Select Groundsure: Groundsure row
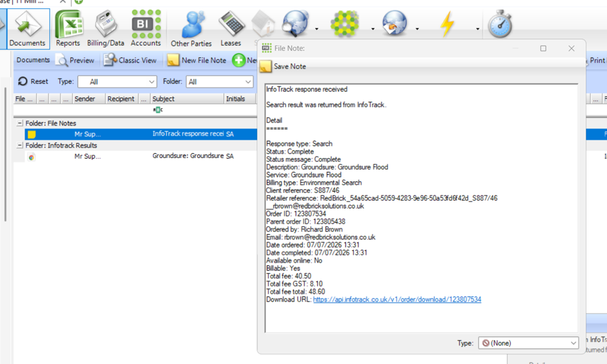This screenshot has width=607, height=364. (x=141, y=156)
